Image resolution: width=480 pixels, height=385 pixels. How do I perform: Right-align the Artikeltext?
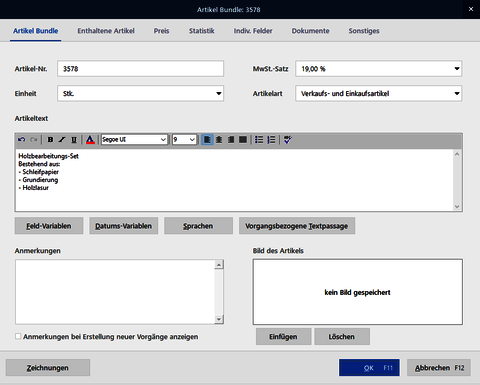[231, 140]
